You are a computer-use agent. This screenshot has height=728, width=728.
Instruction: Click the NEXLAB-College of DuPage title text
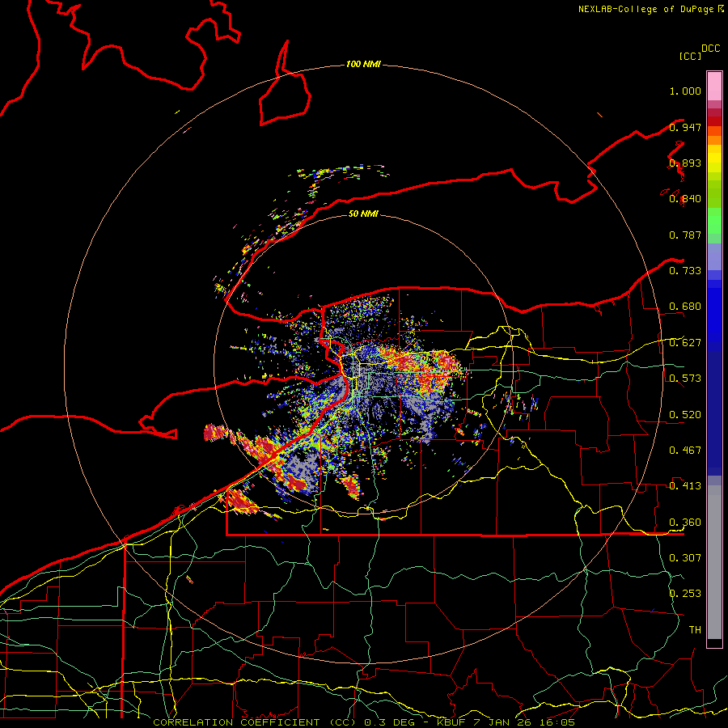coord(650,9)
